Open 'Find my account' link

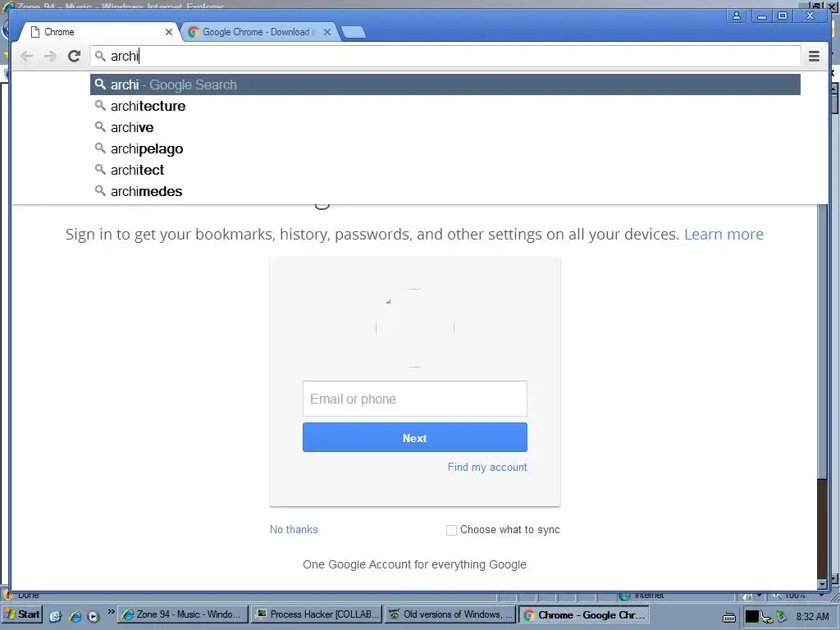click(x=487, y=467)
